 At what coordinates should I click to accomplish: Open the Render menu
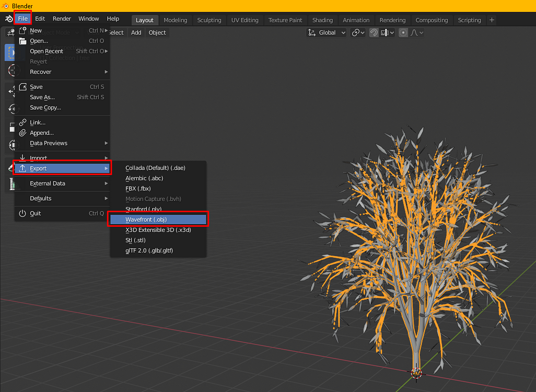(x=62, y=18)
